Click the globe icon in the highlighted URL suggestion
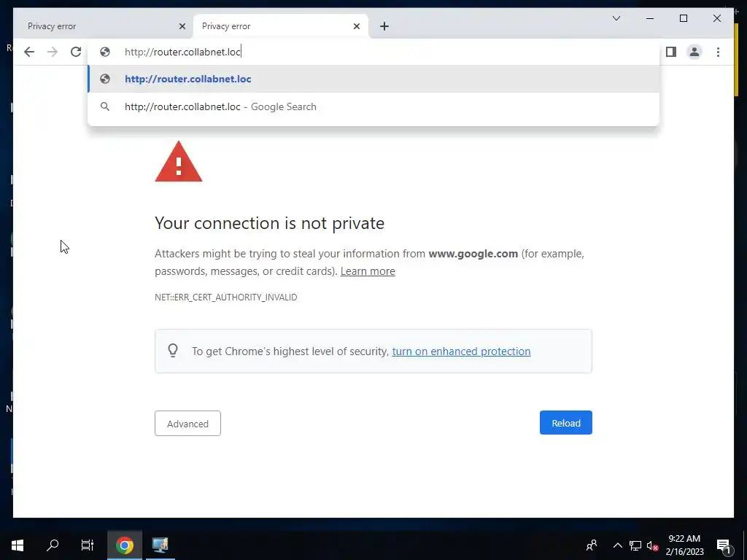Image resolution: width=747 pixels, height=560 pixels. tap(105, 79)
